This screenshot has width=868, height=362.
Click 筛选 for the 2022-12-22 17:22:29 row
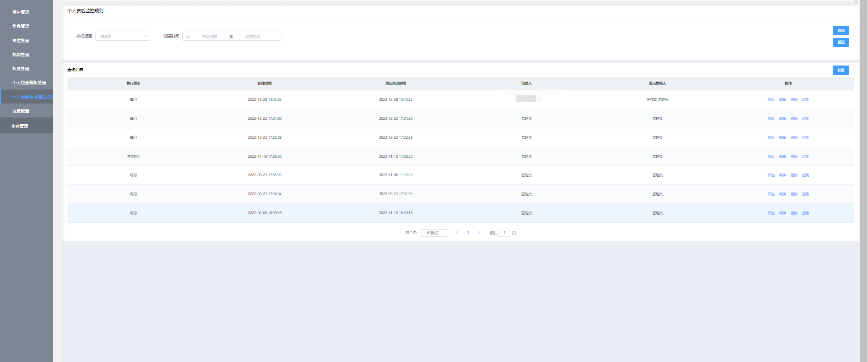tap(771, 138)
